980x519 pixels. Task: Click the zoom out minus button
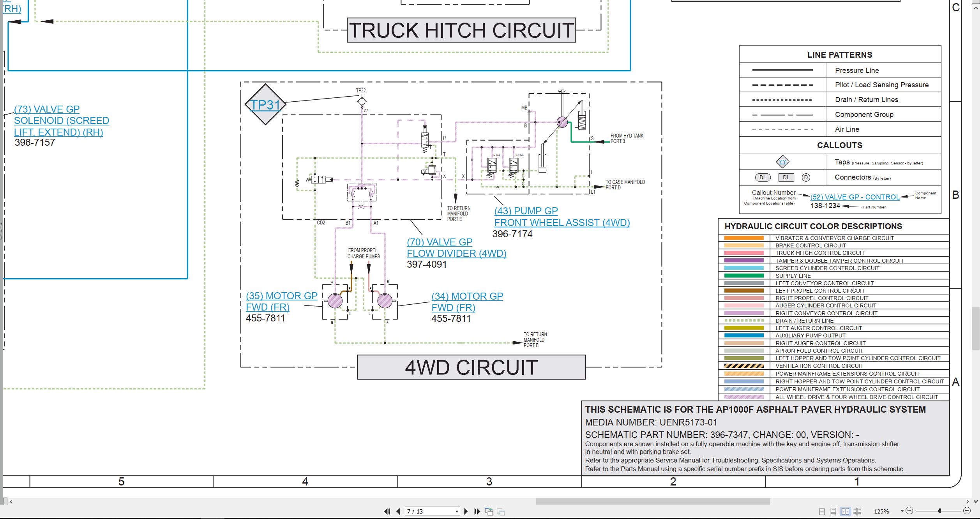pyautogui.click(x=909, y=510)
